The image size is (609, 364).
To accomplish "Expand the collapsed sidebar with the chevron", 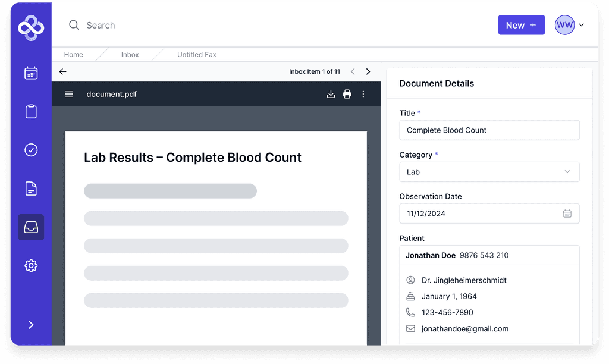I will [30, 325].
